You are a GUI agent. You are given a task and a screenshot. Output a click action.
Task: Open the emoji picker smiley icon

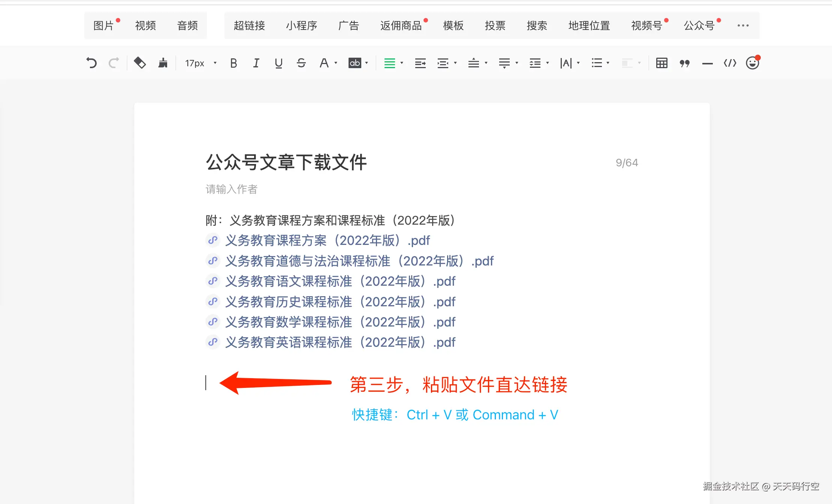752,63
